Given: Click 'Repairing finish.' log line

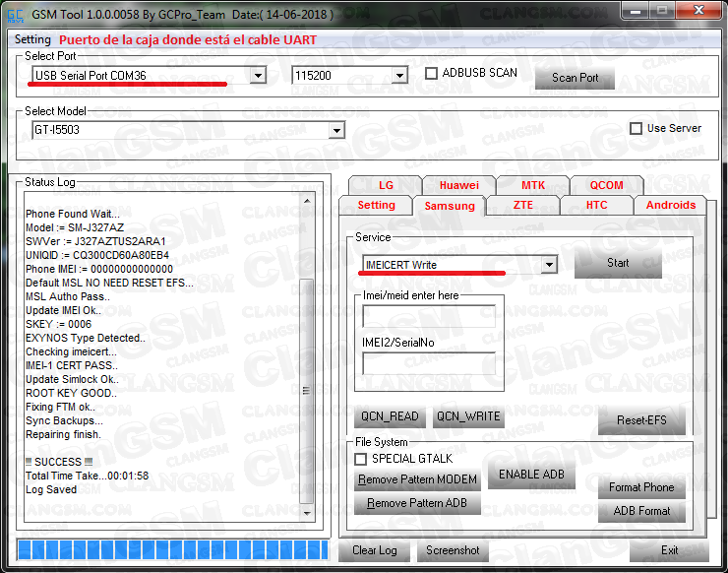Looking at the screenshot, I should 63,434.
